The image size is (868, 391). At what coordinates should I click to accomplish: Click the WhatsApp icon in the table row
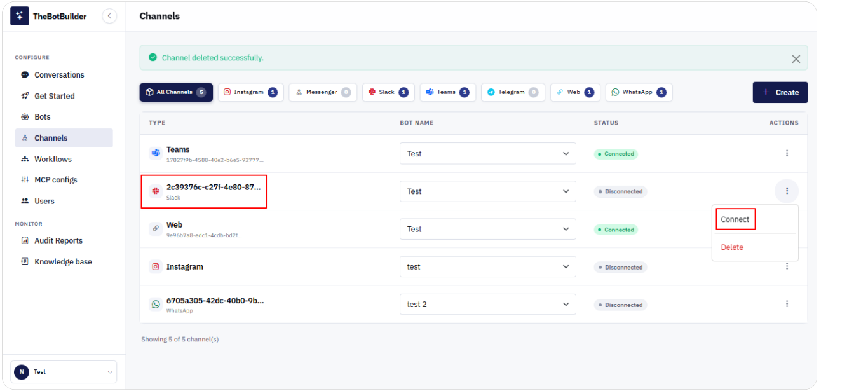pos(156,305)
